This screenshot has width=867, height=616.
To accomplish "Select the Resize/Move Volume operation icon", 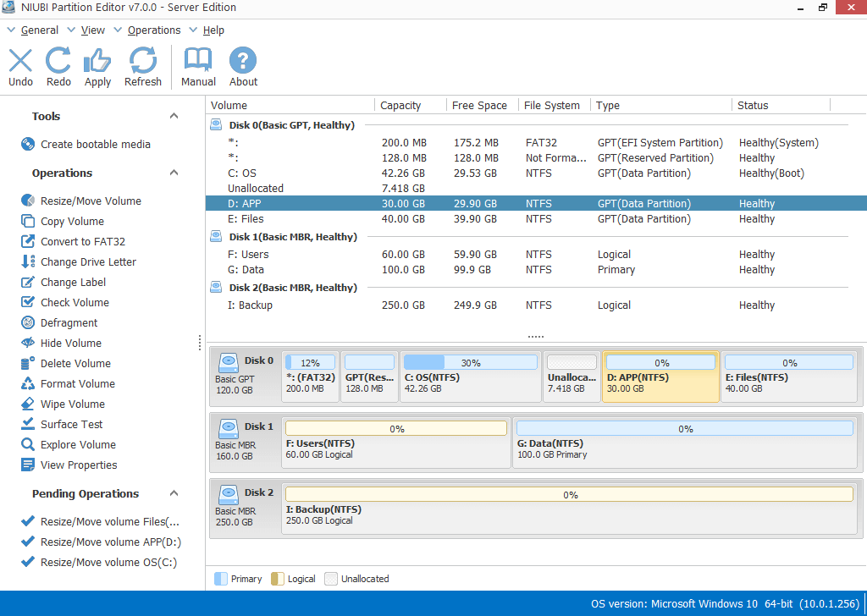I will [28, 201].
